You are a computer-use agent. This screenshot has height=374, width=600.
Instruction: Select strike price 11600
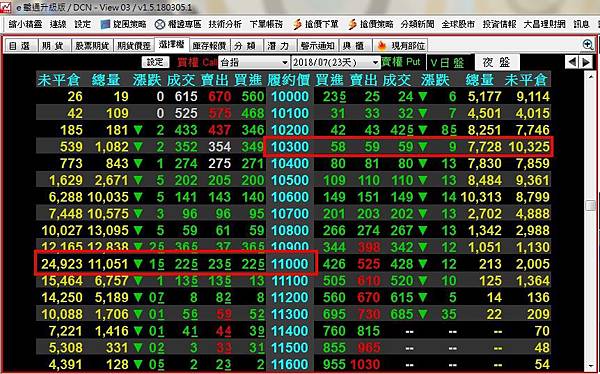tap(290, 364)
